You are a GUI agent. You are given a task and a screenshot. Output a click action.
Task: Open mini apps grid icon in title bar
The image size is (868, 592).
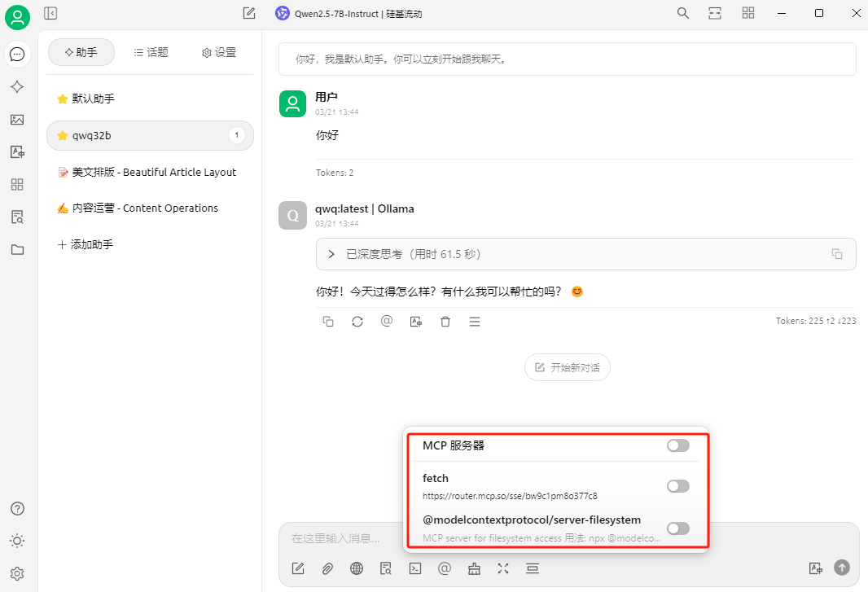pyautogui.click(x=748, y=13)
